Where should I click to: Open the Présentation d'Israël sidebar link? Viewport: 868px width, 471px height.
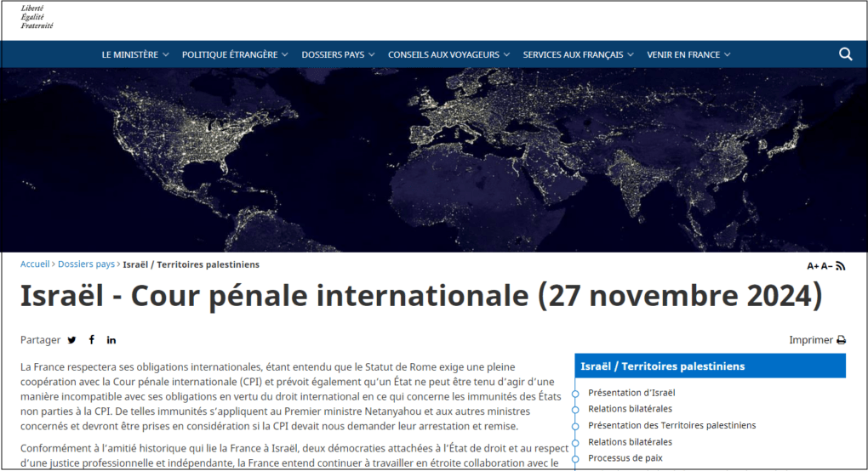pyautogui.click(x=631, y=393)
